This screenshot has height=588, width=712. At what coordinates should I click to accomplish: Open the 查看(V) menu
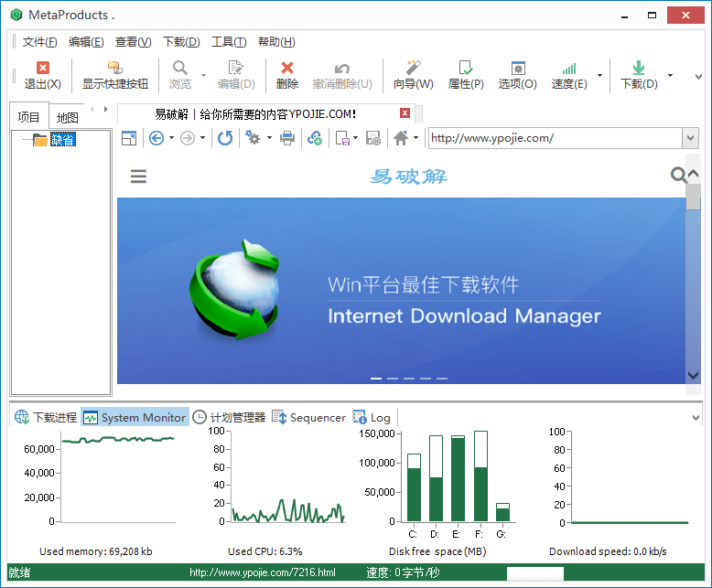(x=133, y=42)
